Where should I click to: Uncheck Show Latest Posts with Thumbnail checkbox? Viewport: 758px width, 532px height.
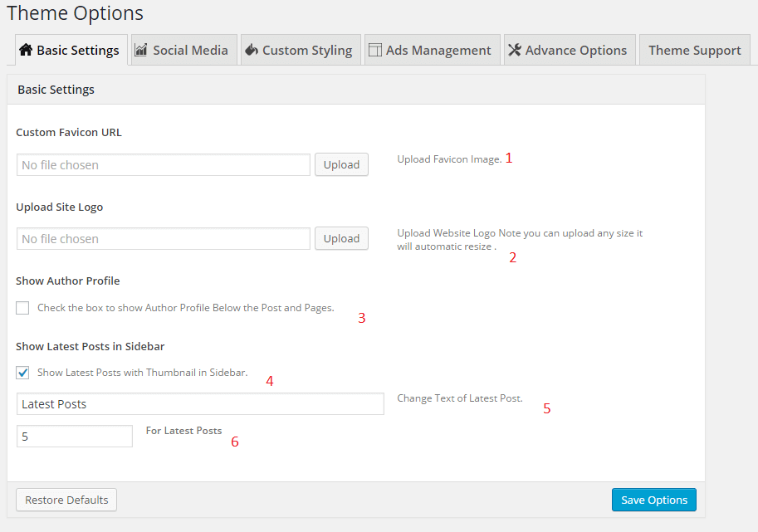click(x=22, y=373)
